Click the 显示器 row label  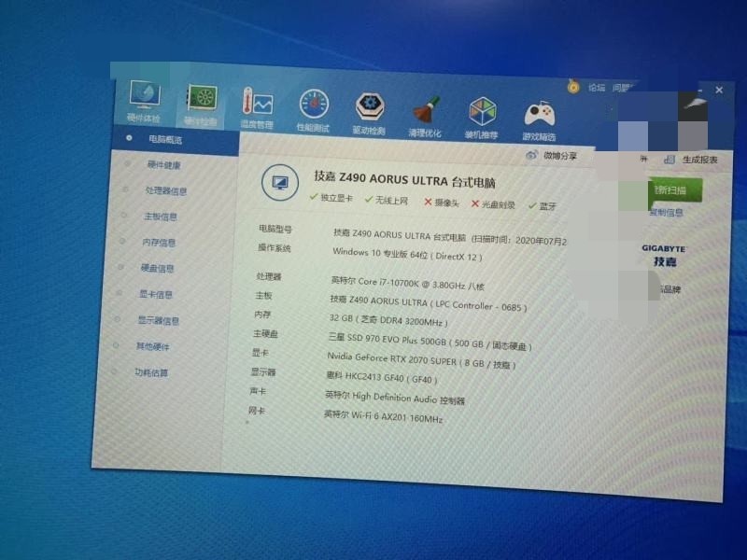coord(263,371)
